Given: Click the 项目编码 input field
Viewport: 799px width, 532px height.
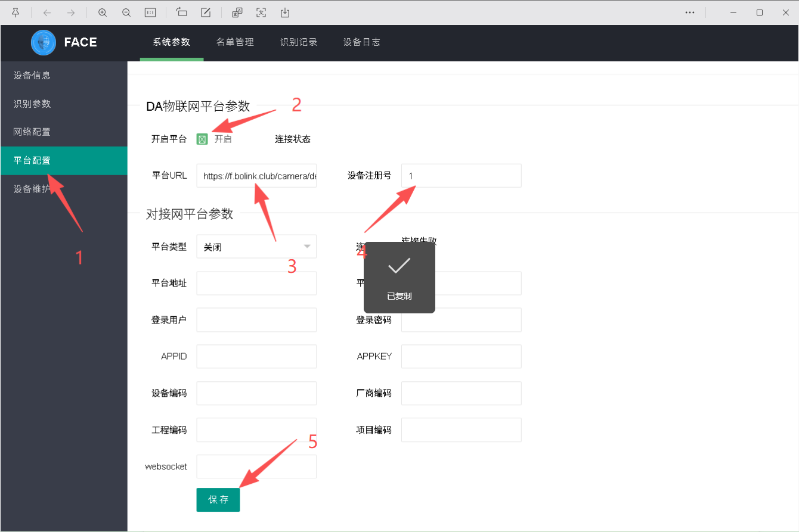Looking at the screenshot, I should (x=462, y=430).
